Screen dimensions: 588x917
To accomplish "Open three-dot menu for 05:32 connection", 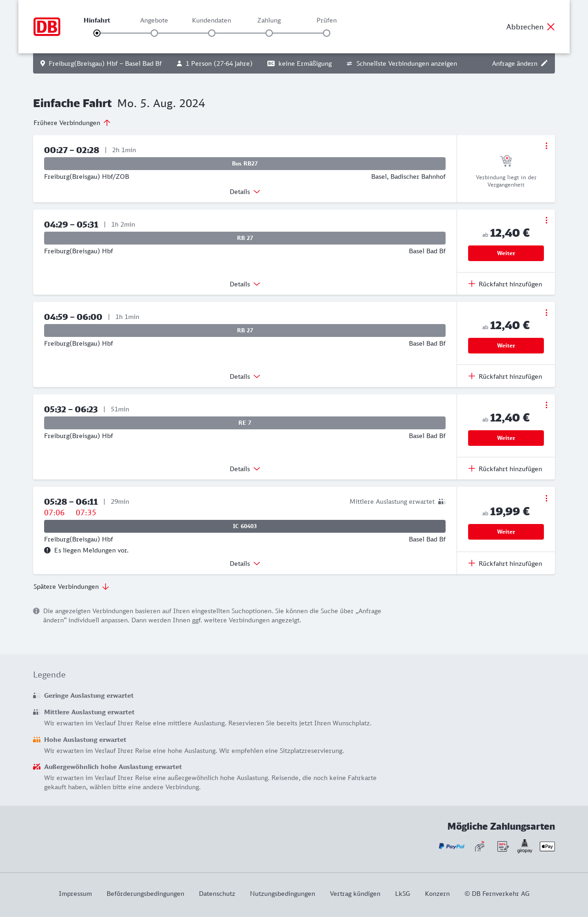I will 546,405.
